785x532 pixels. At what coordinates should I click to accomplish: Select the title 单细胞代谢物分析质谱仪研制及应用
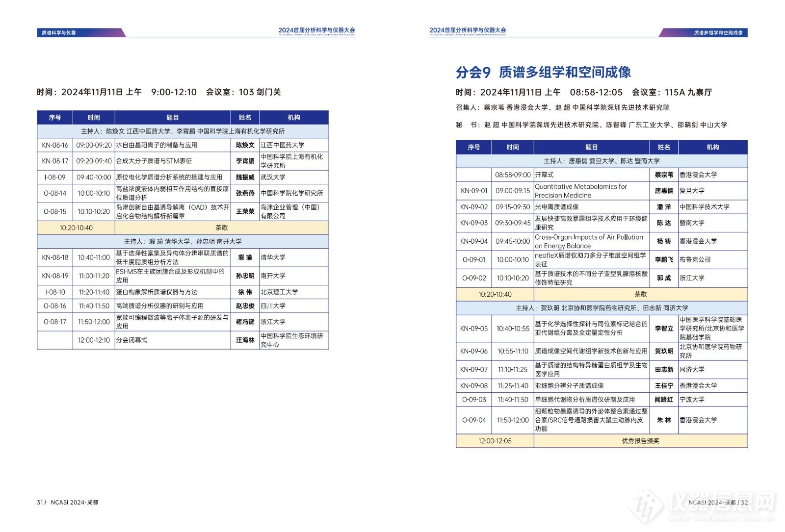585,400
